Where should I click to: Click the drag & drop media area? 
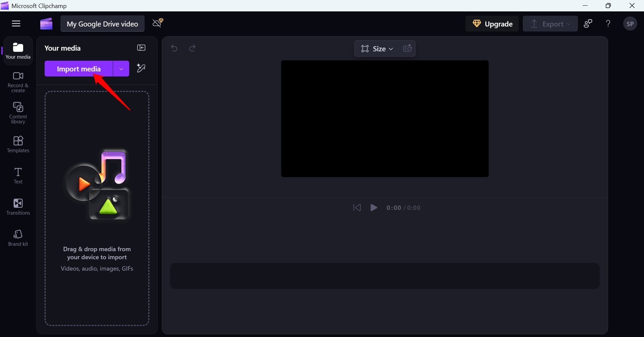(97, 208)
